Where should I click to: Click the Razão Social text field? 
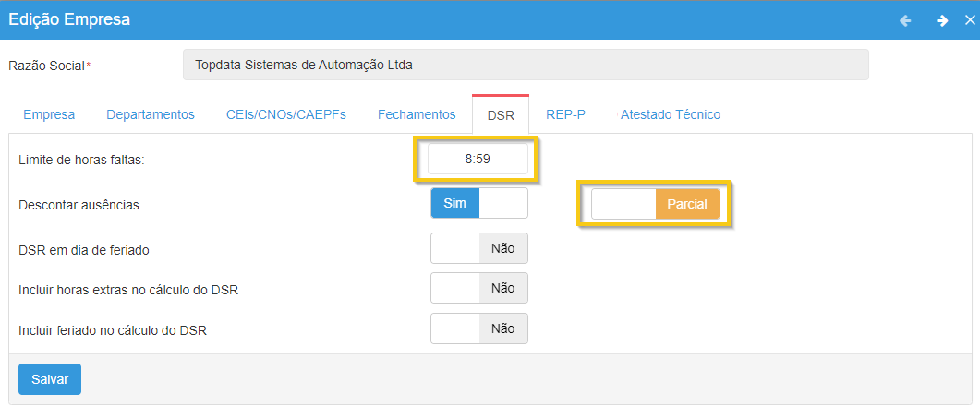[526, 66]
